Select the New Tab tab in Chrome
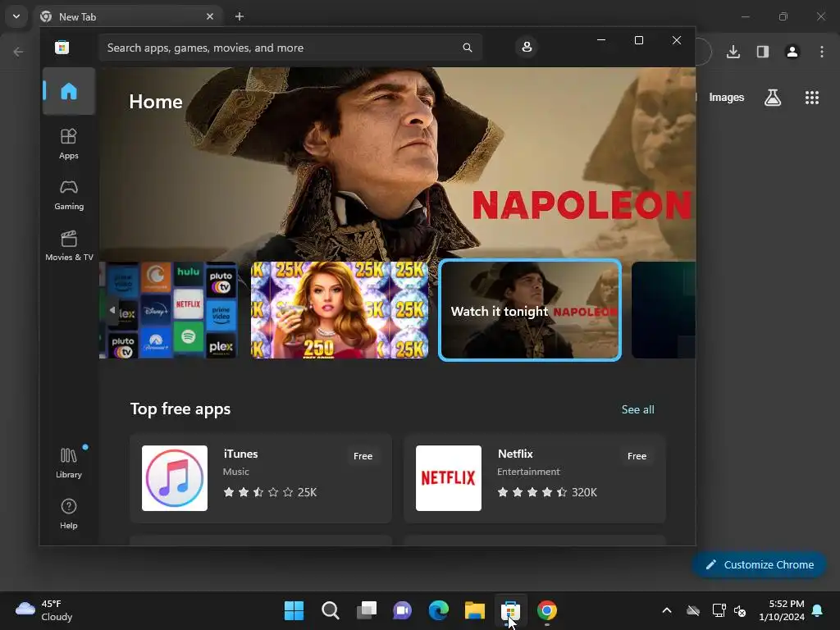 [127, 16]
